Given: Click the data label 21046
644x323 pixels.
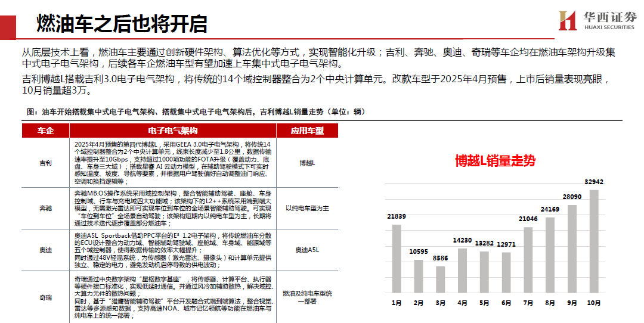Looking at the screenshot, I should click(528, 219).
